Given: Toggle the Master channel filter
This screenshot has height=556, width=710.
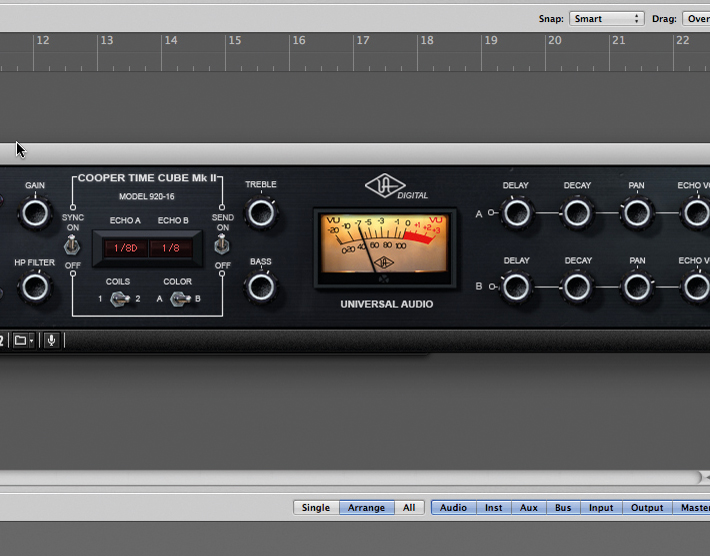Looking at the screenshot, I should click(691, 508).
